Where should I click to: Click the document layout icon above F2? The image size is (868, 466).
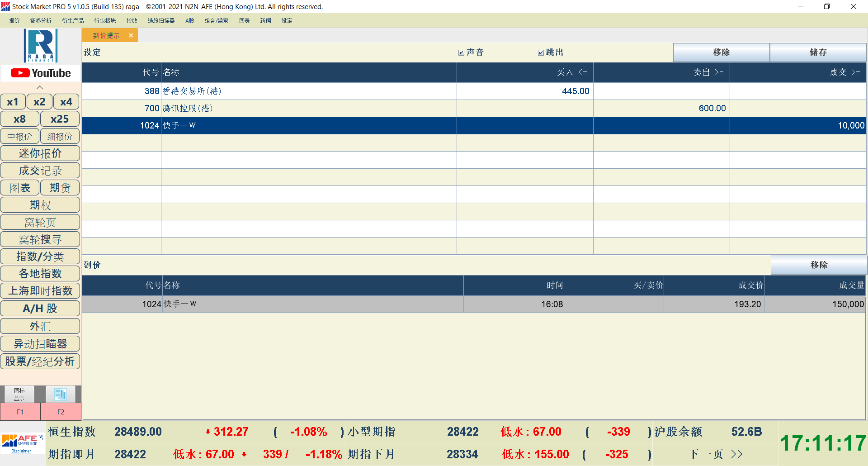pyautogui.click(x=61, y=394)
